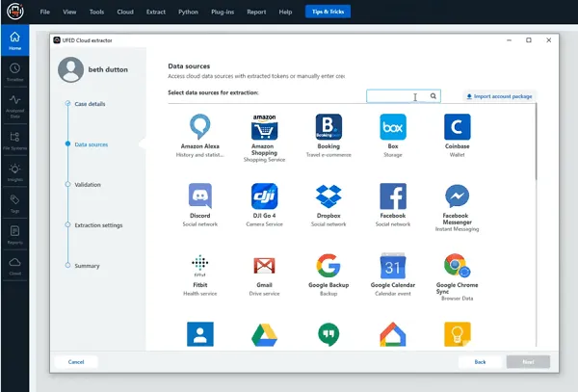This screenshot has height=392, width=578.
Task: Select the DJI Go 4 data source
Action: click(x=264, y=196)
